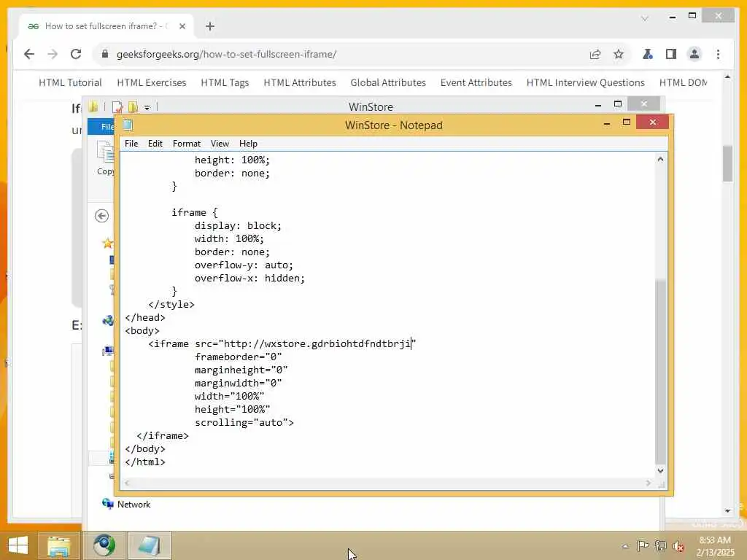This screenshot has height=560, width=747.
Task: Click New folder icon in Explorer quick access
Action: [133, 107]
